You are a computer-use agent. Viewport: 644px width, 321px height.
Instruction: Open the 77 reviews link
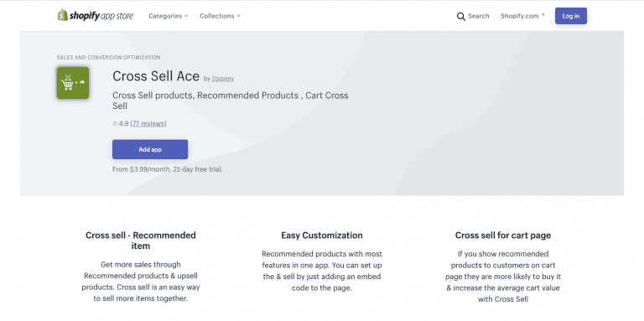(x=148, y=123)
